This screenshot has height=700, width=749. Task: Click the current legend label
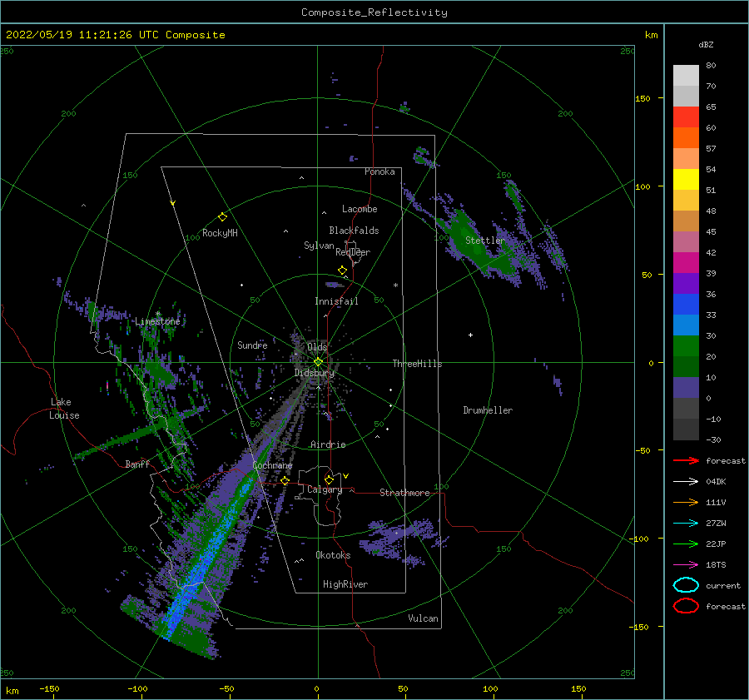(x=723, y=585)
